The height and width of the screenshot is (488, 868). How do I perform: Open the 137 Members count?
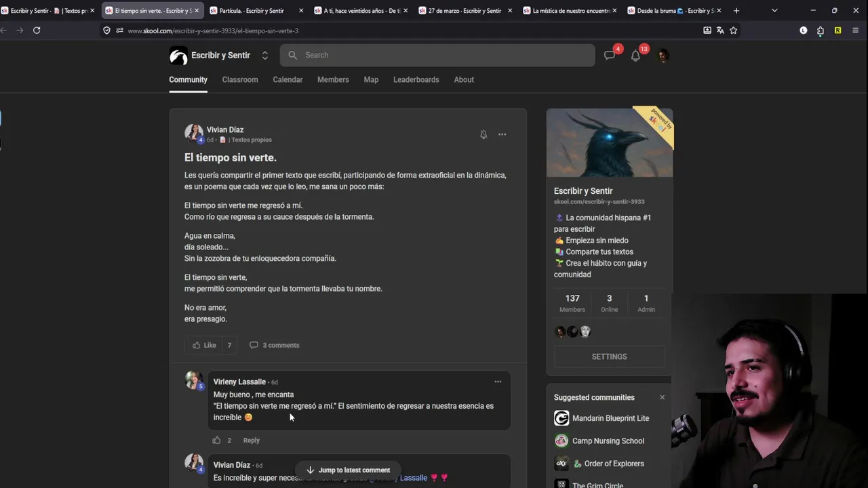click(x=572, y=303)
